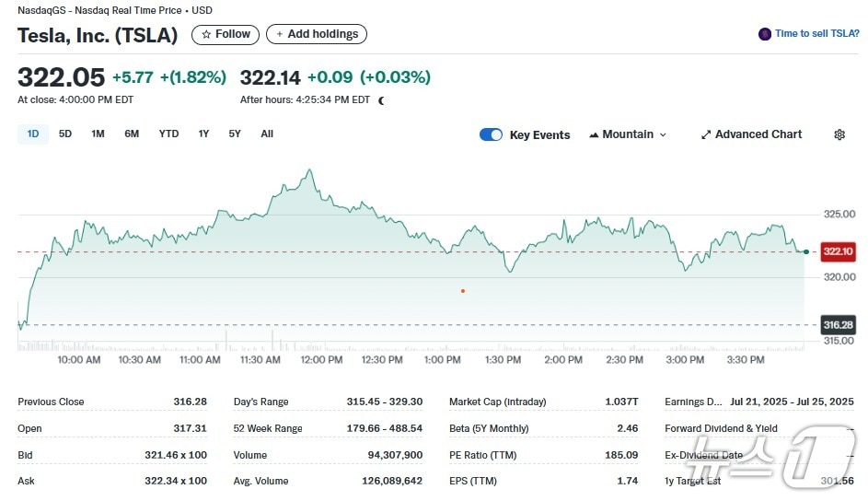Open chart settings gear icon
This screenshot has height=501, width=868.
839,134
